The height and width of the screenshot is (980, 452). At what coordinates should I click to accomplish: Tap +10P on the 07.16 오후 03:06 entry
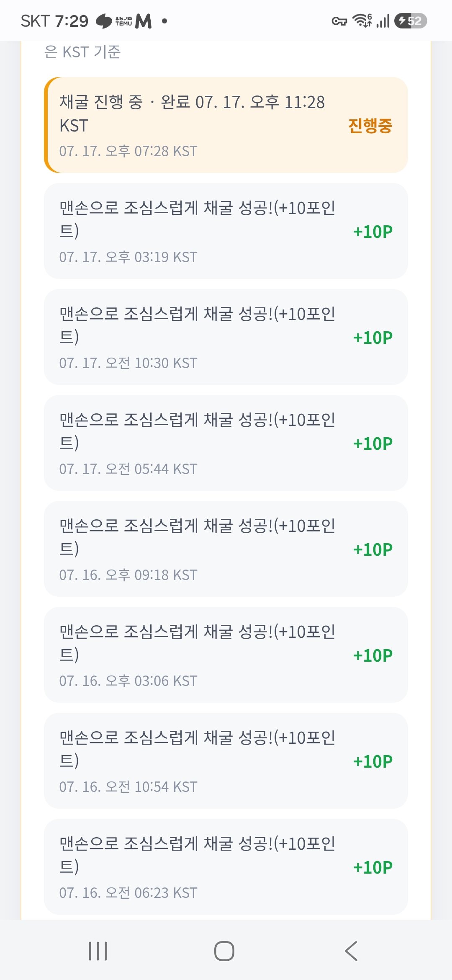pyautogui.click(x=372, y=655)
